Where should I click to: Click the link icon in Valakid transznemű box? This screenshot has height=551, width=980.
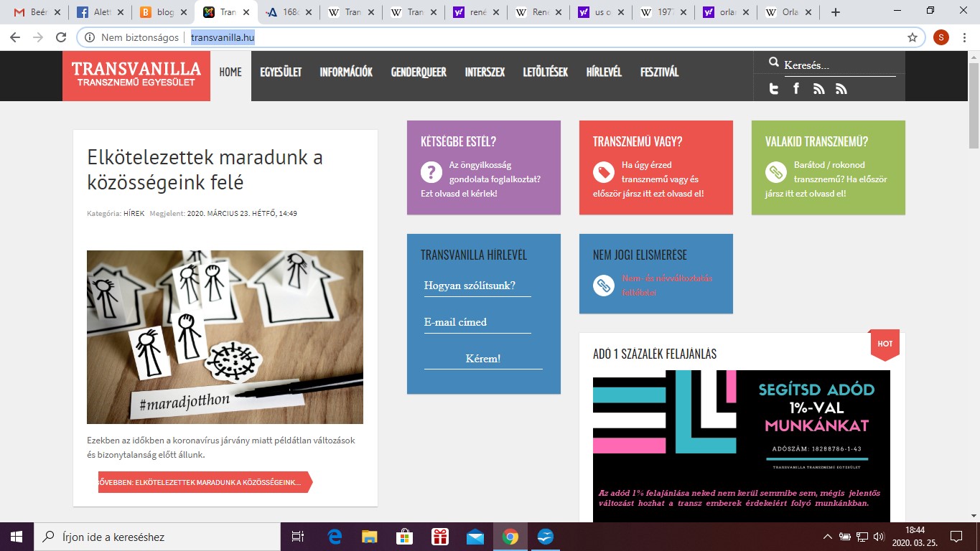click(x=776, y=172)
